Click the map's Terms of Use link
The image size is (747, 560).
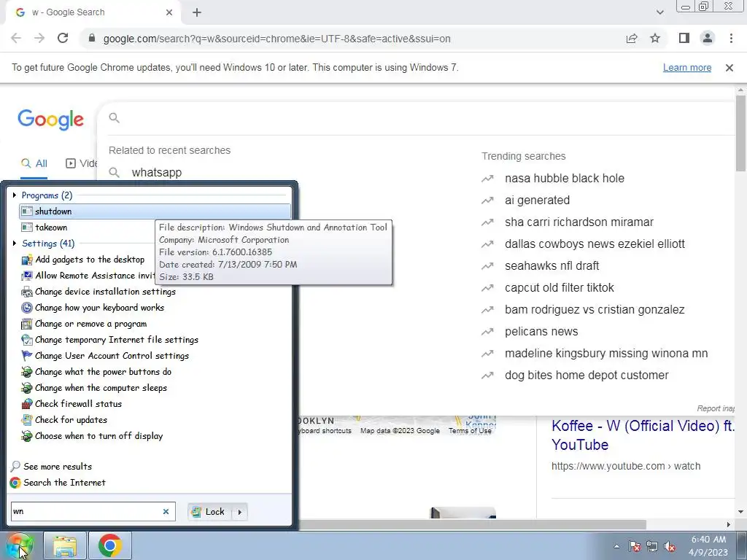click(x=470, y=430)
